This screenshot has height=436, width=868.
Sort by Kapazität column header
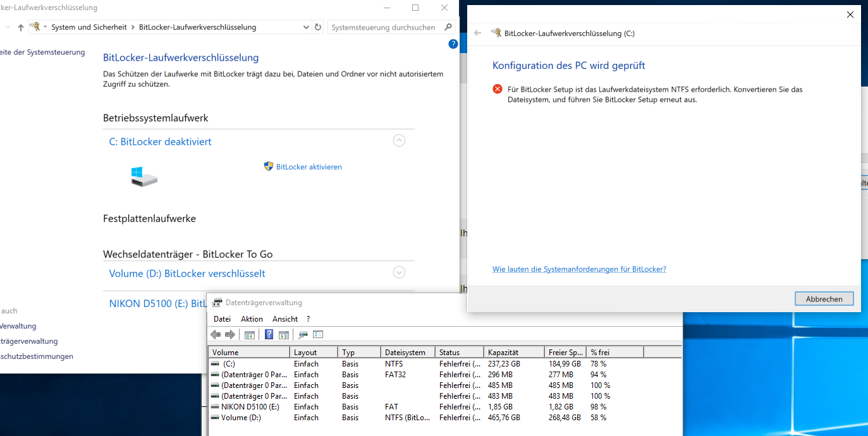514,352
